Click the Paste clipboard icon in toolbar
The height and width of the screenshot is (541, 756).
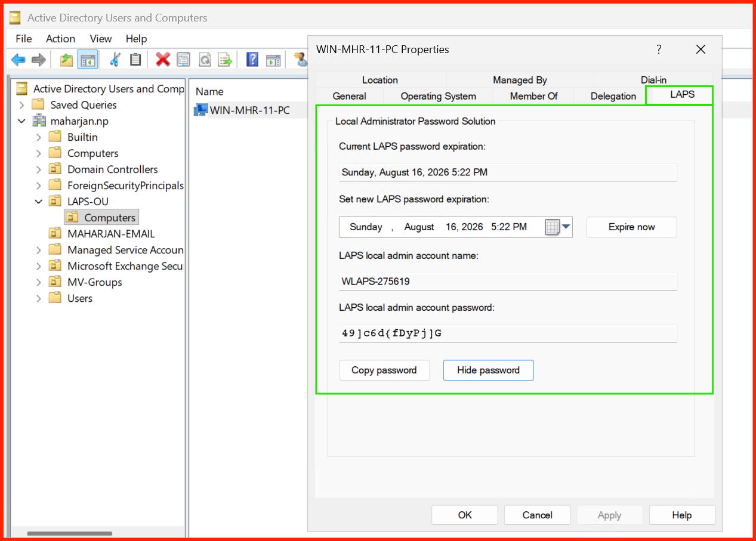[135, 60]
